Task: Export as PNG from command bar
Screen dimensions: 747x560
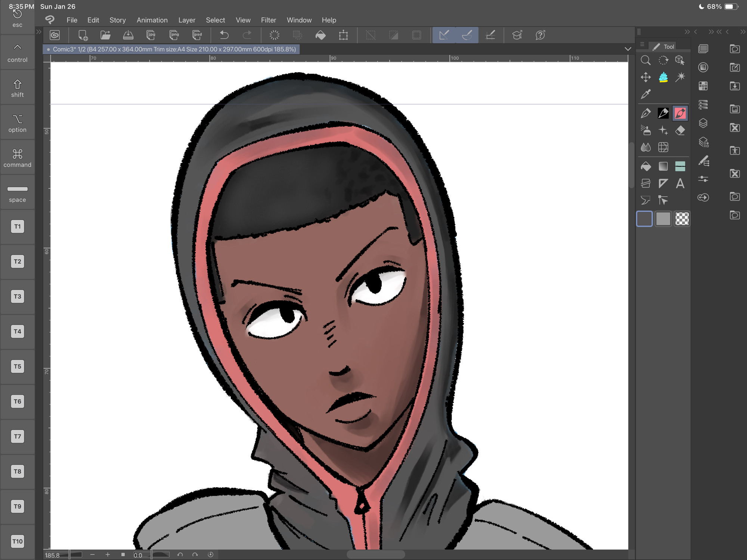Action: pyautogui.click(x=174, y=35)
